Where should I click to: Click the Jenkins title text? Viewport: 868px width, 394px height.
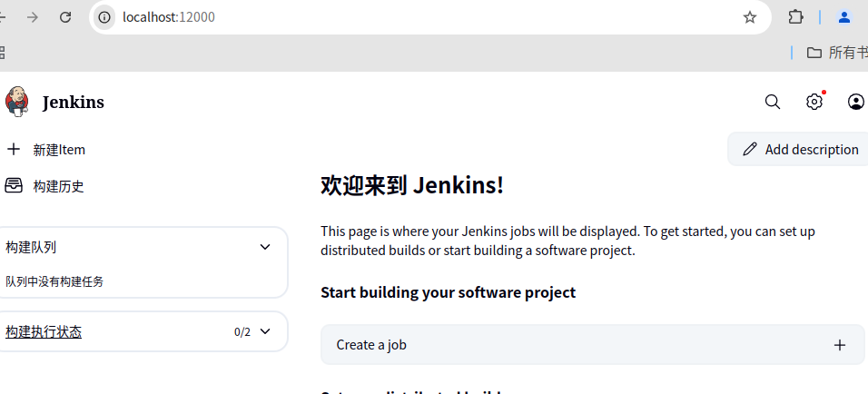pos(73,103)
